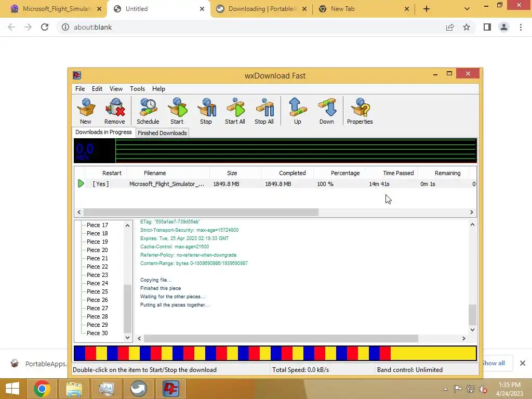Click the Size column header

coord(236,173)
